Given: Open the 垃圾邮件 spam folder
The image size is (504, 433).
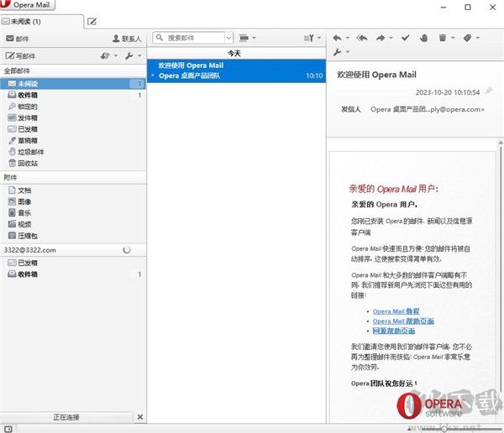Looking at the screenshot, I should [73, 152].
